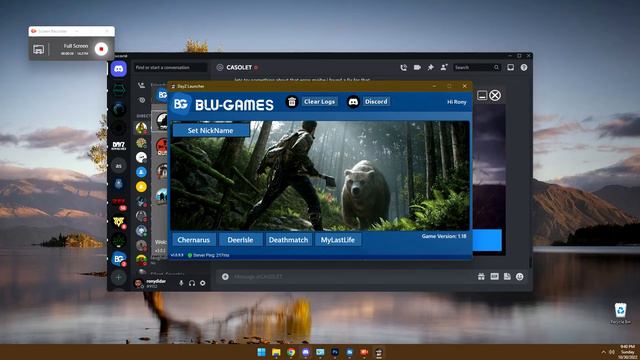Viewport: 640px width, 360px height.
Task: Show hidden system tray icons
Action: pos(603,352)
